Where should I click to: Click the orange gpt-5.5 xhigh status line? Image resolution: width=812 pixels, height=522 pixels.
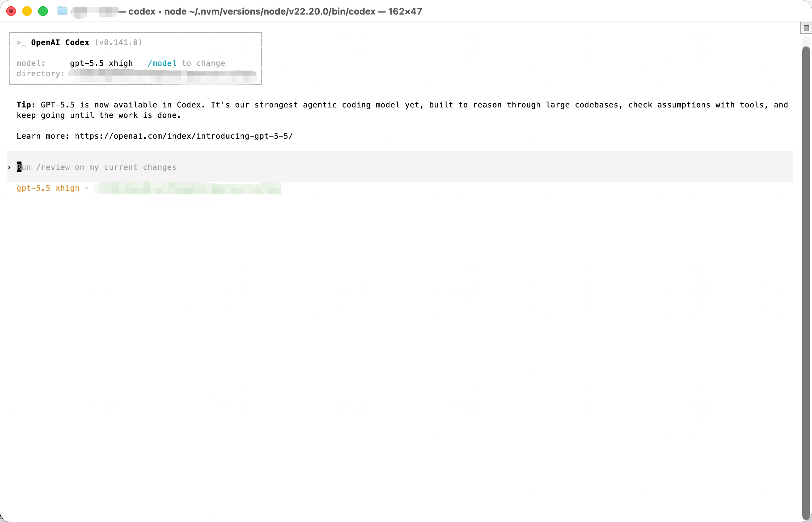pyautogui.click(x=48, y=188)
